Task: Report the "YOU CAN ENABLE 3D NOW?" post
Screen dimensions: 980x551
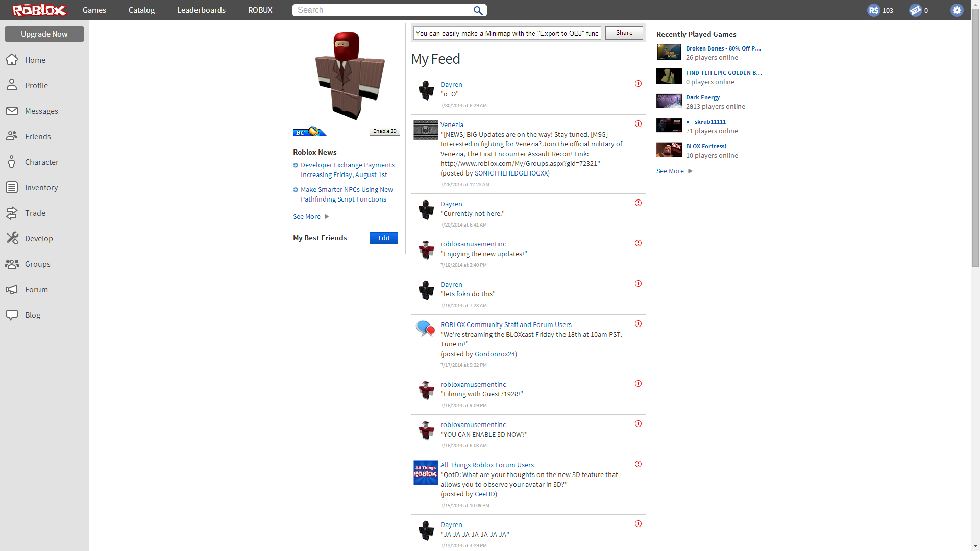Action: (x=638, y=424)
